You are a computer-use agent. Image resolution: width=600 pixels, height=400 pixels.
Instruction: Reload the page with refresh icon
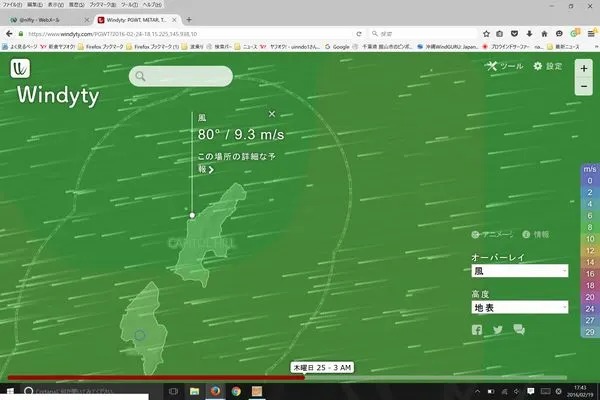tap(359, 34)
